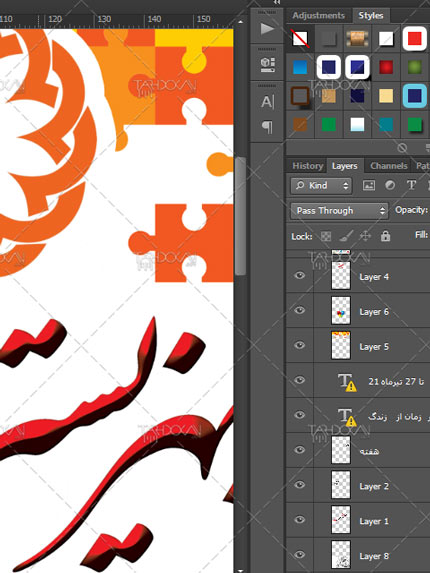Lock position move icon
This screenshot has width=430, height=573.
pos(365,236)
